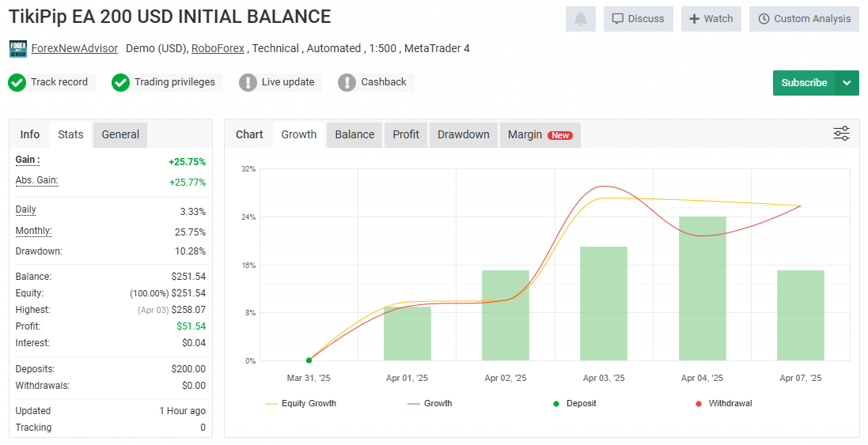
Task: Click the Mar 31, '25 axis label
Action: tap(309, 378)
